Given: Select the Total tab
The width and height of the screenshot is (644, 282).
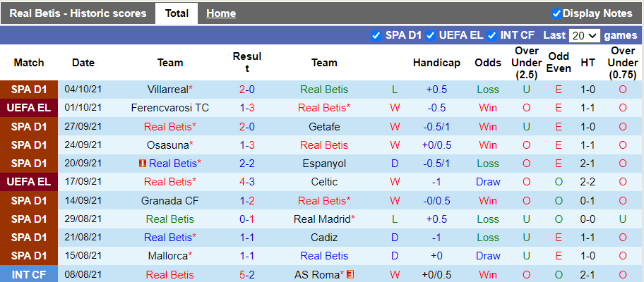Looking at the screenshot, I should point(177,13).
